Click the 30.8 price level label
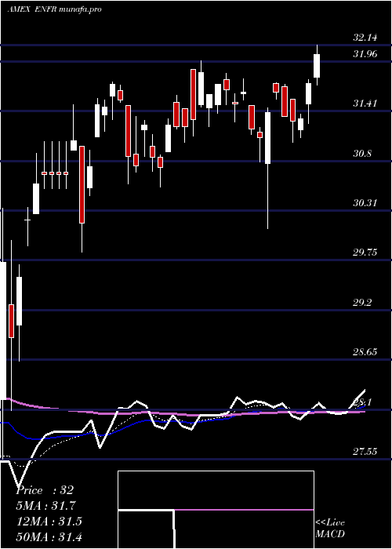This screenshot has width=392, height=549. pos(362,154)
